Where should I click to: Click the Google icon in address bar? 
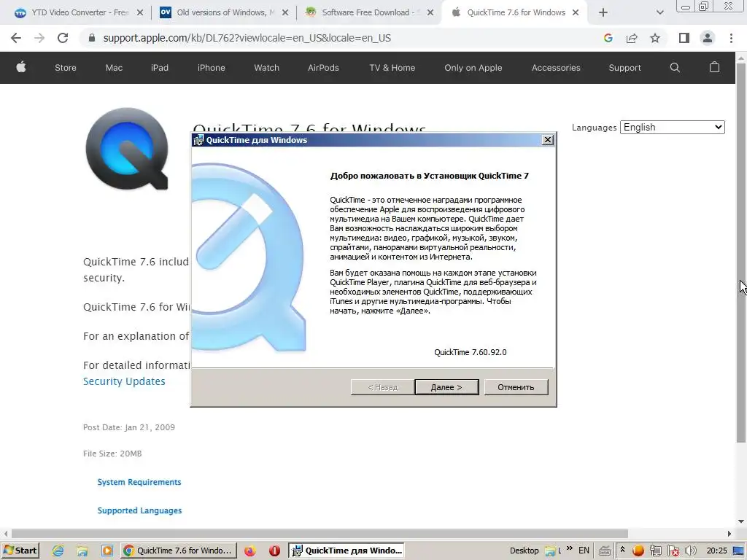click(608, 38)
